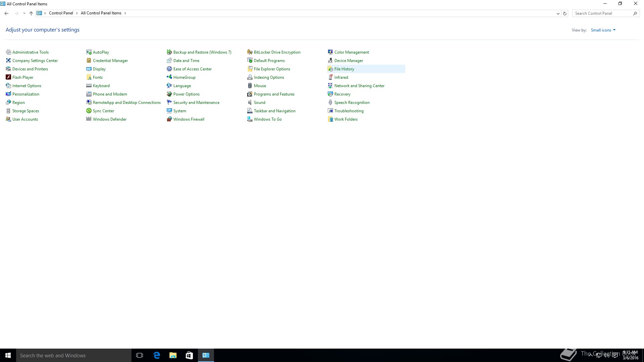Click the Sound speaker icon

pyautogui.click(x=250, y=102)
